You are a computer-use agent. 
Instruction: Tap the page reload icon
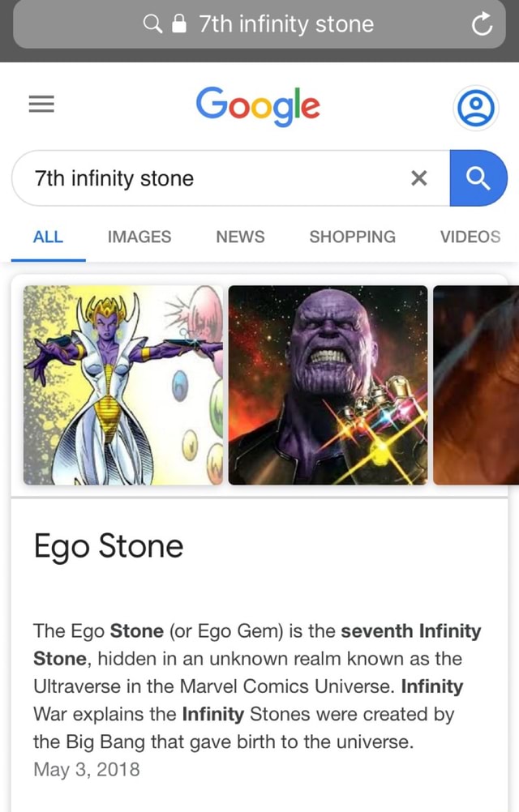pos(482,24)
